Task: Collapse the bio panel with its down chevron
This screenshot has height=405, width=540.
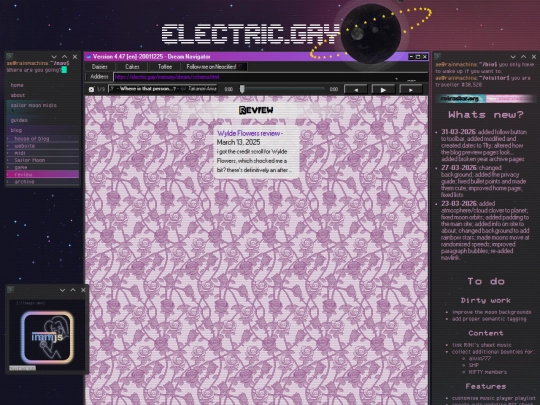Action: (x=513, y=56)
